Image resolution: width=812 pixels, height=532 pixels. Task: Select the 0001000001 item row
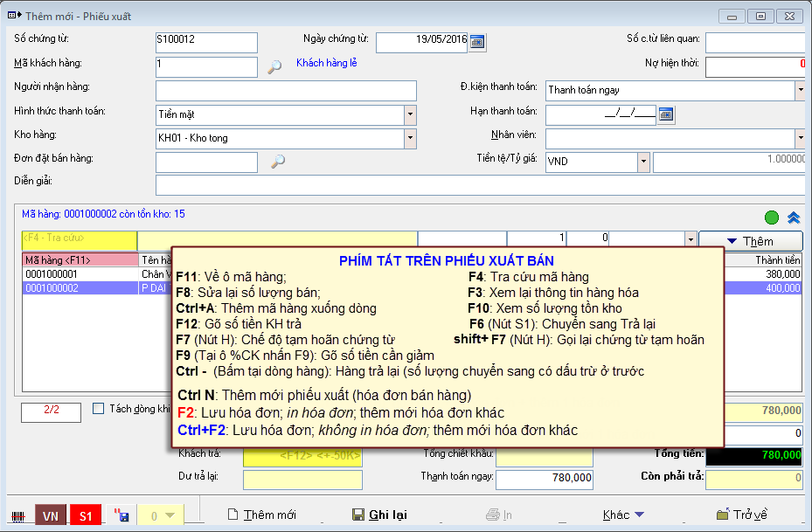coord(79,273)
